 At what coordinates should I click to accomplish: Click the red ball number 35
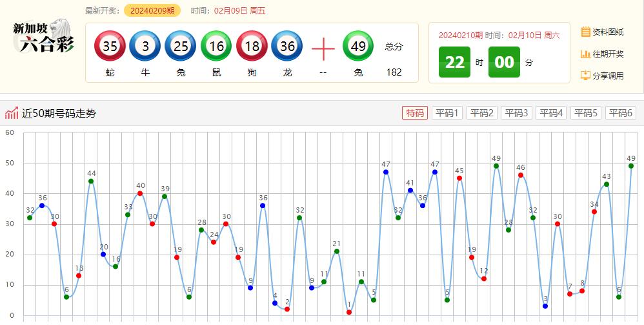point(110,47)
